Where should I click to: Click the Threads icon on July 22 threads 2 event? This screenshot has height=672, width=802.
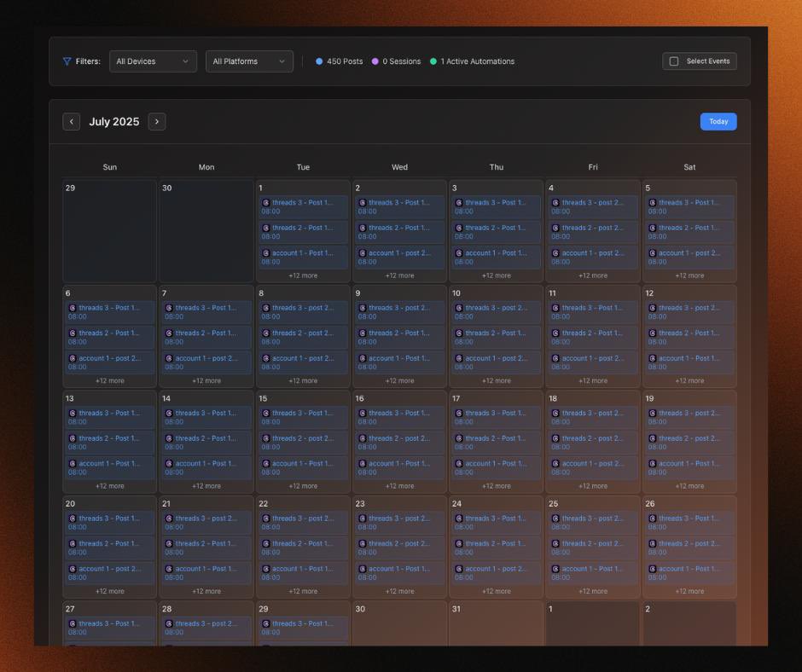coord(266,543)
